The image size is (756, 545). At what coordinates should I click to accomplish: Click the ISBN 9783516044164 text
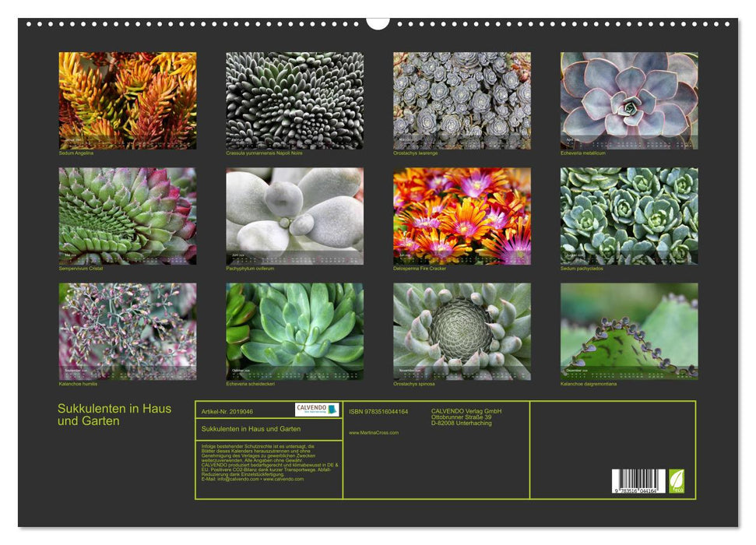coord(378,411)
